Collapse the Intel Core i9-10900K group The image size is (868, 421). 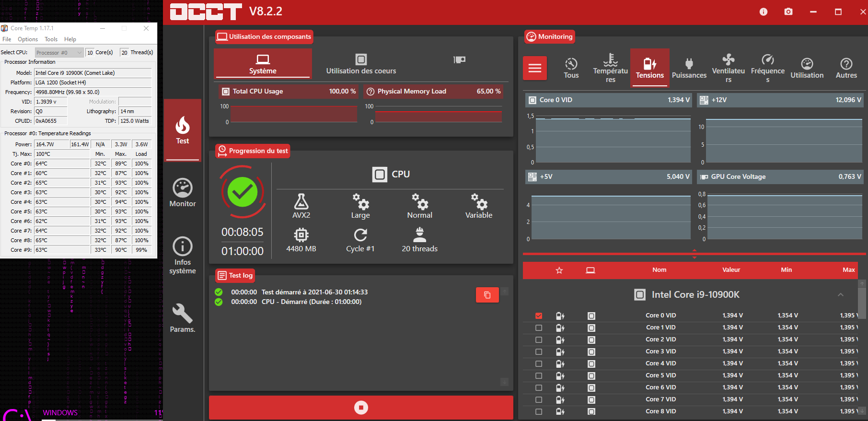[841, 295]
